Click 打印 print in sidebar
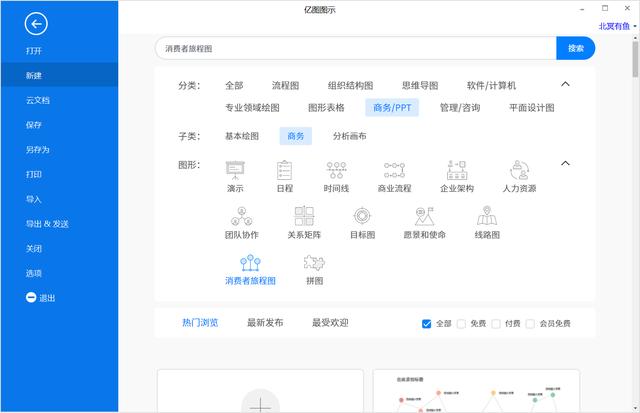Image resolution: width=640 pixels, height=413 pixels. tap(60, 174)
